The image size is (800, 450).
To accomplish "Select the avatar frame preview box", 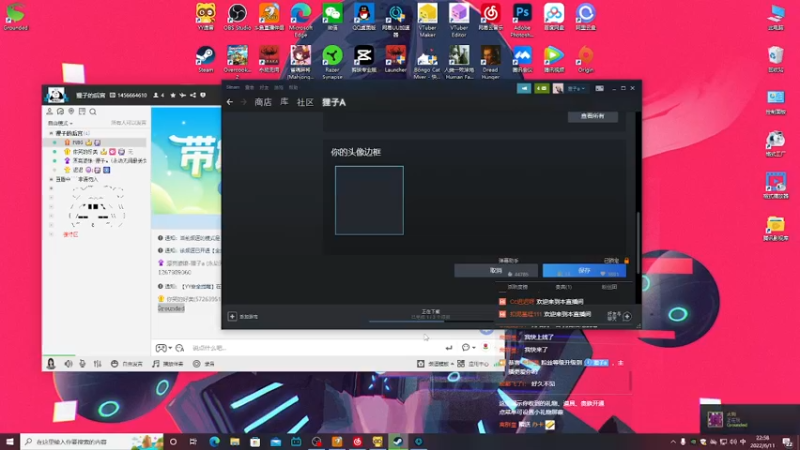I will (369, 200).
